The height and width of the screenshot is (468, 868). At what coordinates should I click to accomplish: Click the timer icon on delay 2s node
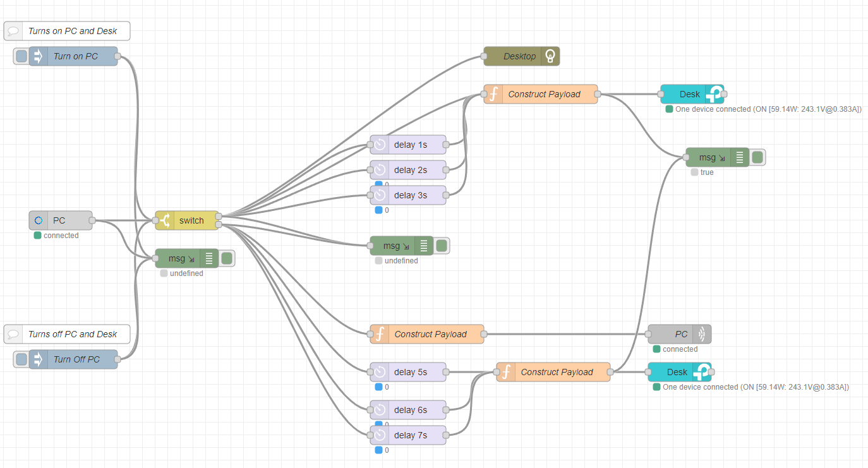379,170
